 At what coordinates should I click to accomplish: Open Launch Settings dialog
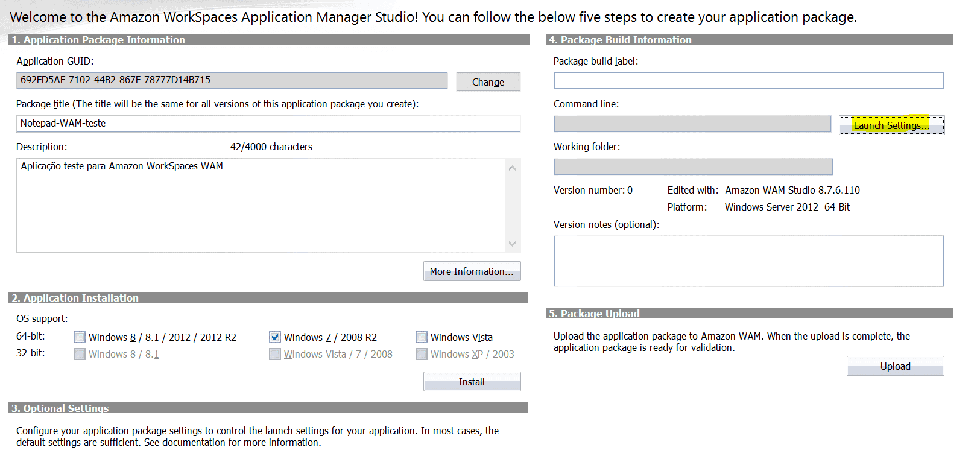891,125
